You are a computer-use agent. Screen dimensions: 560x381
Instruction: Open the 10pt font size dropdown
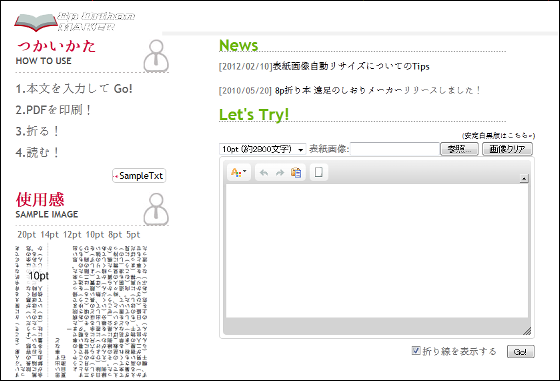click(262, 149)
